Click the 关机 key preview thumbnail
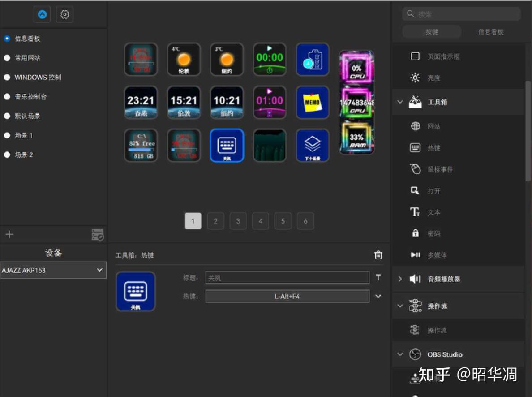 tap(135, 291)
